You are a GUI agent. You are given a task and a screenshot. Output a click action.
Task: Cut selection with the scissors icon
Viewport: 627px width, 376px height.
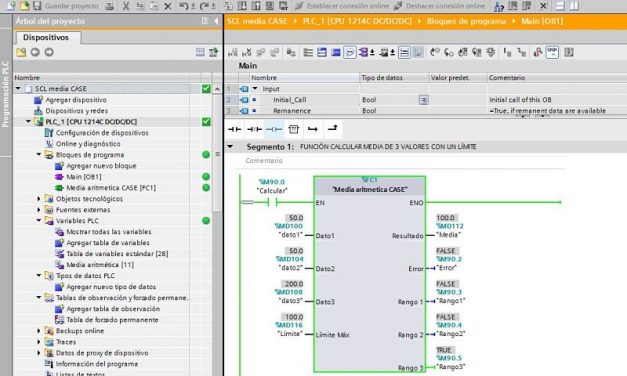126,6
